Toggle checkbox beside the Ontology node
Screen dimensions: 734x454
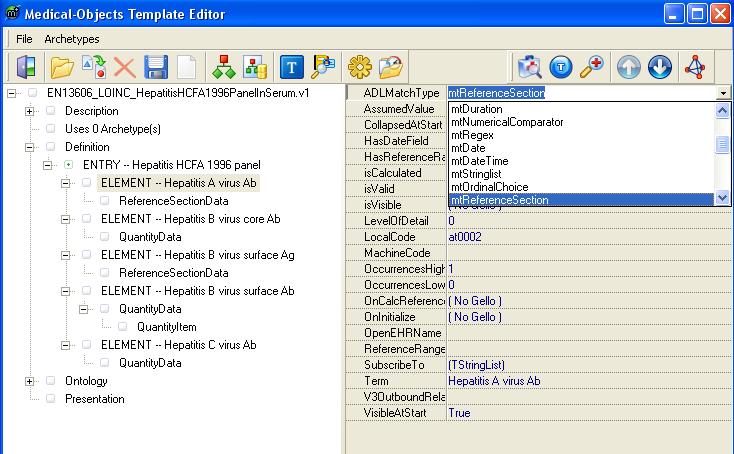[x=51, y=381]
